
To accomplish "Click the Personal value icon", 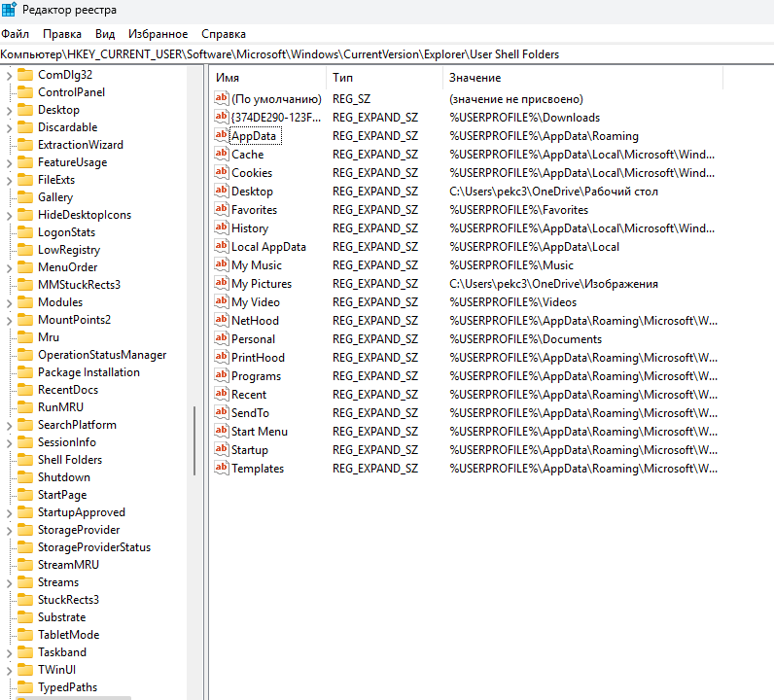I will (x=221, y=338).
